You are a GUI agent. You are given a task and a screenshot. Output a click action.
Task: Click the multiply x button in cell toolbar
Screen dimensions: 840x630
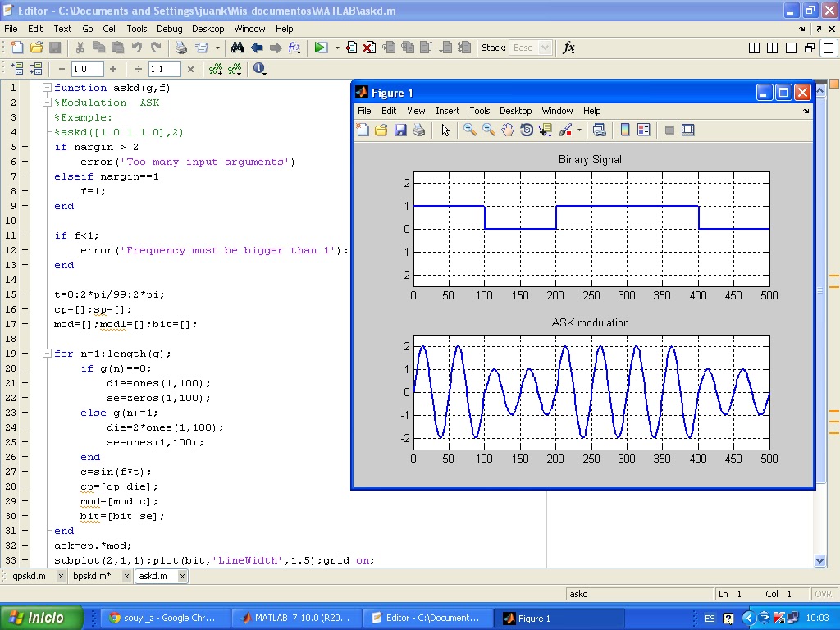click(x=190, y=69)
